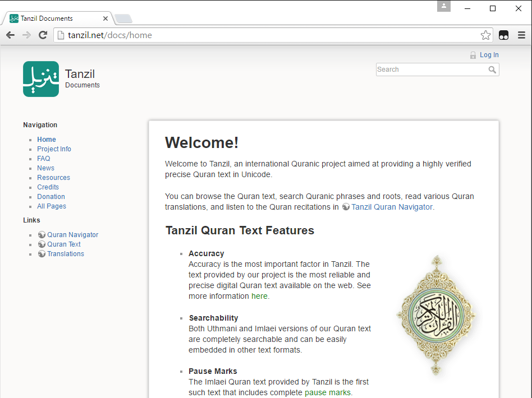532x398 pixels.
Task: Click the green 'pause marks' link
Action: (327, 392)
